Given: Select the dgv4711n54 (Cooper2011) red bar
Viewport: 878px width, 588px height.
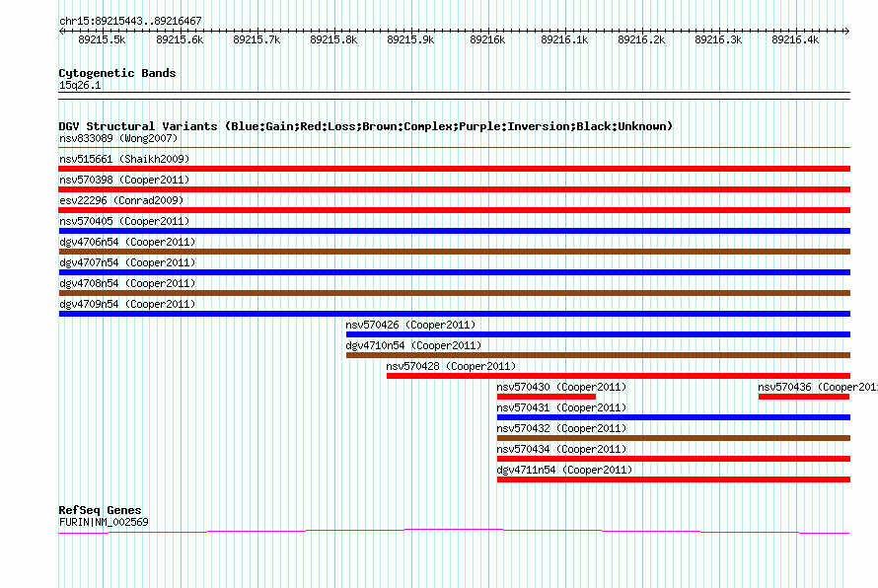Looking at the screenshot, I should point(673,479).
